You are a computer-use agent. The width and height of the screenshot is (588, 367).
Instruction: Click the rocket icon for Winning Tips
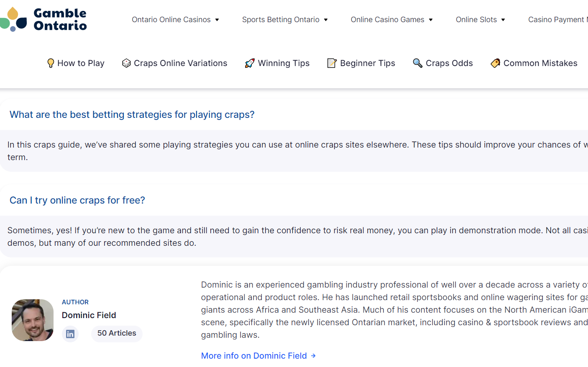[x=250, y=63]
